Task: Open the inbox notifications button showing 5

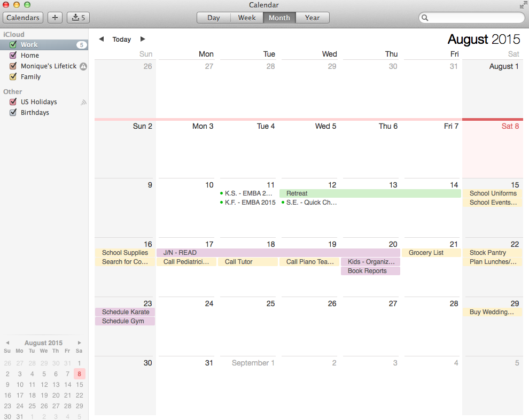Action: click(x=78, y=18)
